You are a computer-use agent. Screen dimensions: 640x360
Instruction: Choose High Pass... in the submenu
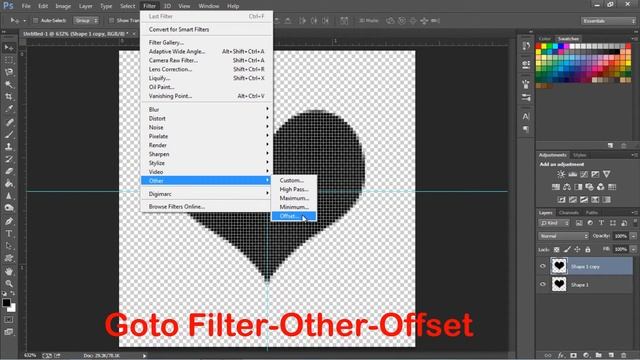293,189
